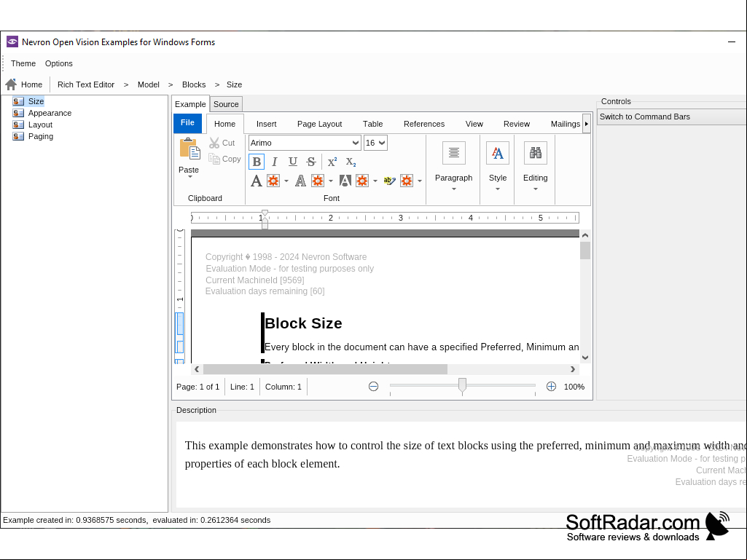The height and width of the screenshot is (560, 747).
Task: Toggle Strikethrough formatting button
Action: point(311,162)
